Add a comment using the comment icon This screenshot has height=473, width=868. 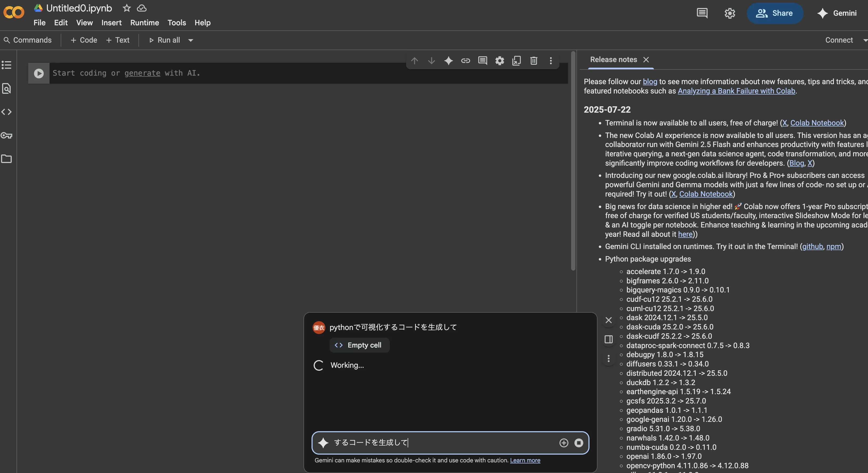click(x=482, y=61)
